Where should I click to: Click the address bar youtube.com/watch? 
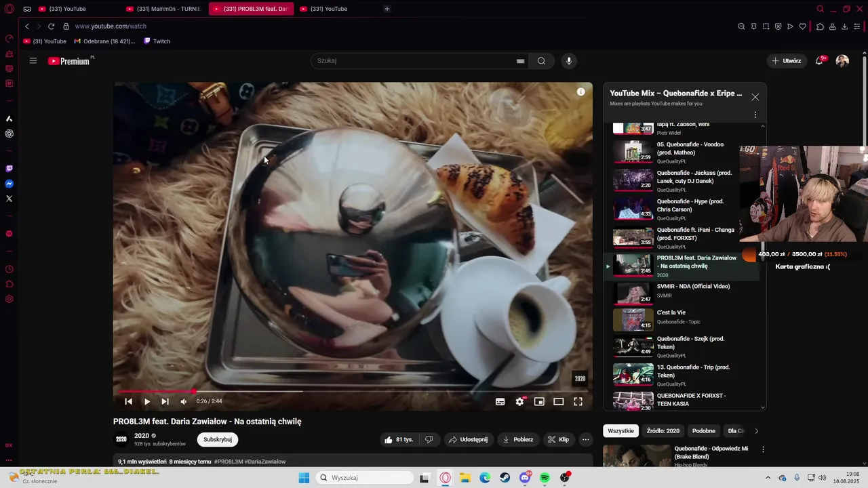111,26
